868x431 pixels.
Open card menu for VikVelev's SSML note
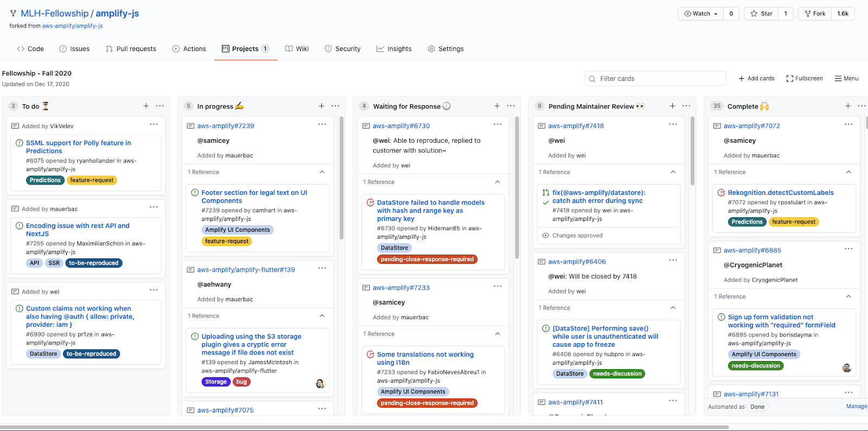pyautogui.click(x=154, y=124)
